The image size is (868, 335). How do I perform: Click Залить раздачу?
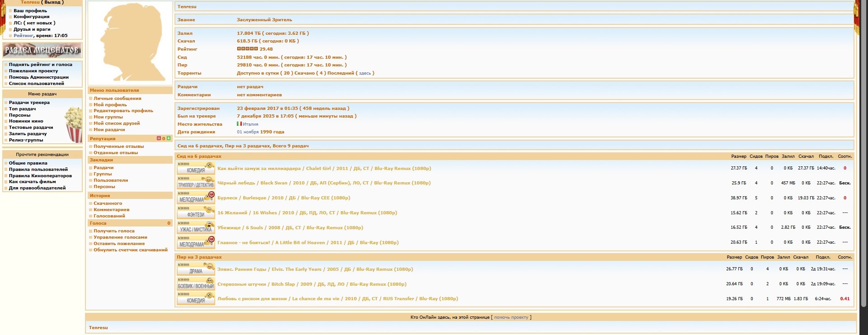[28, 134]
